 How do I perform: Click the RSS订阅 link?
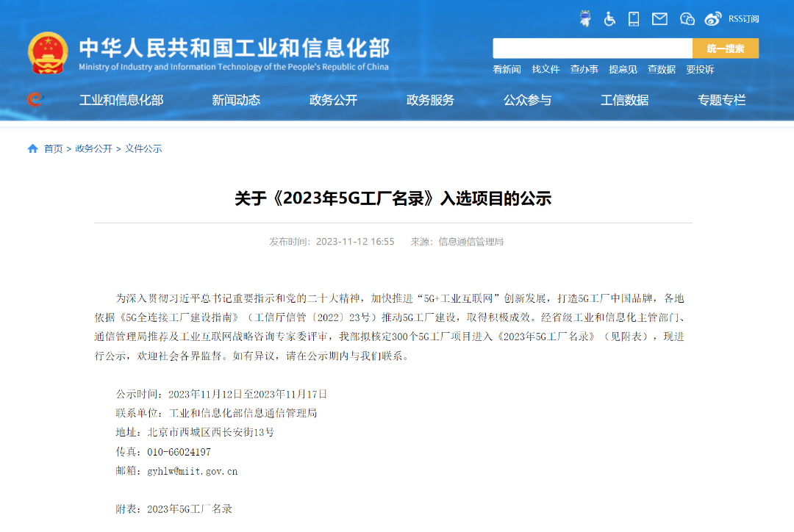743,19
